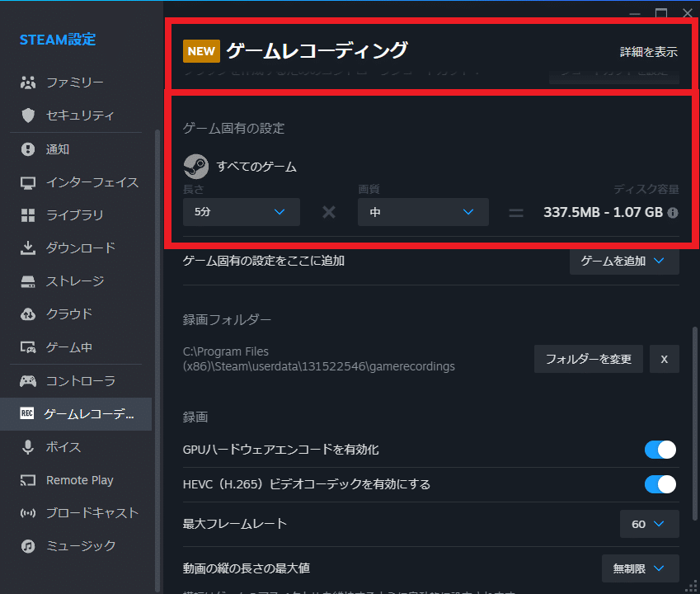This screenshot has width=700, height=594.
Task: Click the disk capacity info icon
Action: (672, 213)
